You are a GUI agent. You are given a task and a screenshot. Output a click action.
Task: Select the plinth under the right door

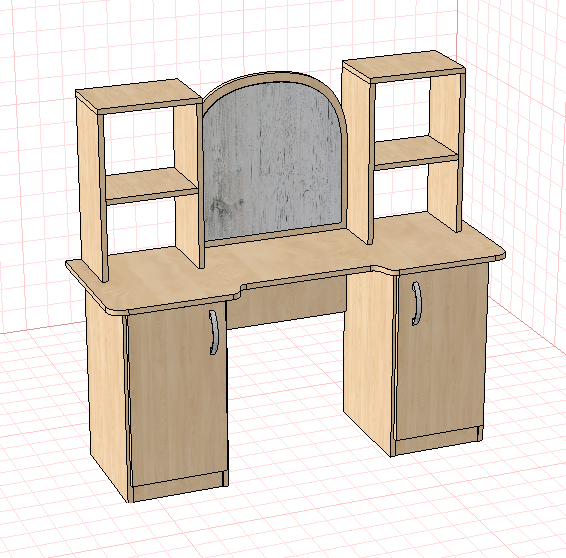(x=439, y=441)
